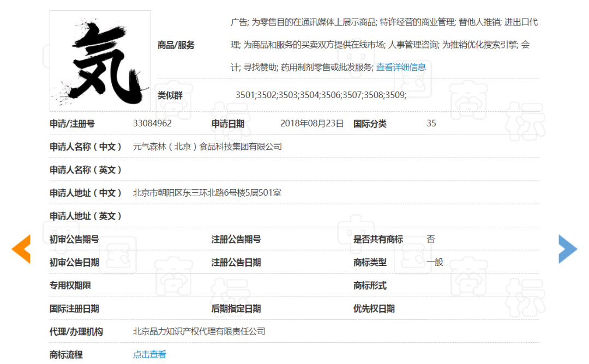Select applicant address 北京市朝阳区东三环北路6号楼5层501室
The height and width of the screenshot is (364, 589).
point(207,193)
